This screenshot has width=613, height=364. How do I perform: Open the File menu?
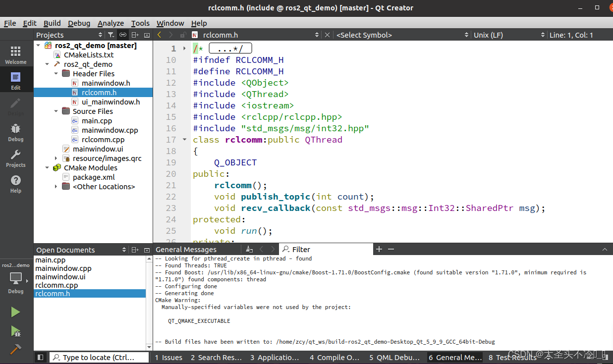click(10, 23)
